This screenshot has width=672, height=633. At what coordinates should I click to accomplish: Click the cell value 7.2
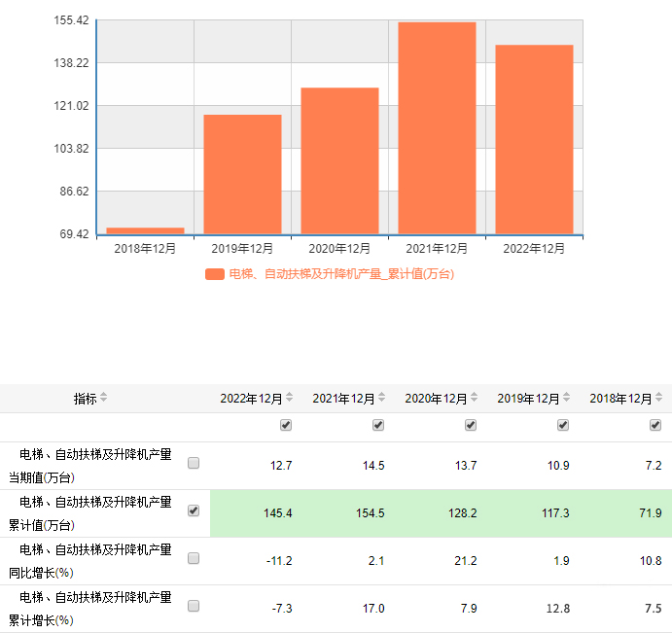(654, 466)
